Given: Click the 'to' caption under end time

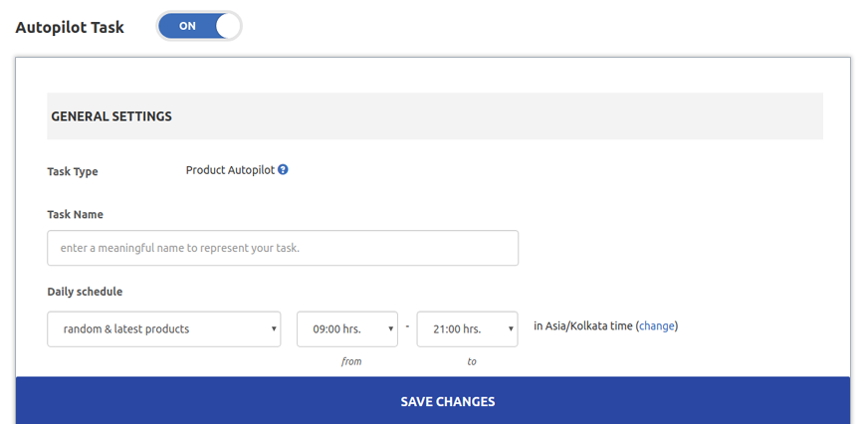Looking at the screenshot, I should (472, 361).
